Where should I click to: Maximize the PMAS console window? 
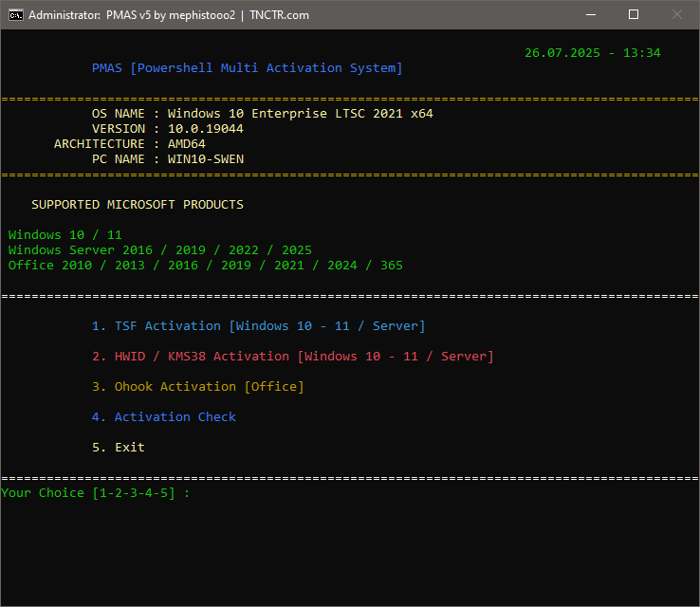point(633,15)
